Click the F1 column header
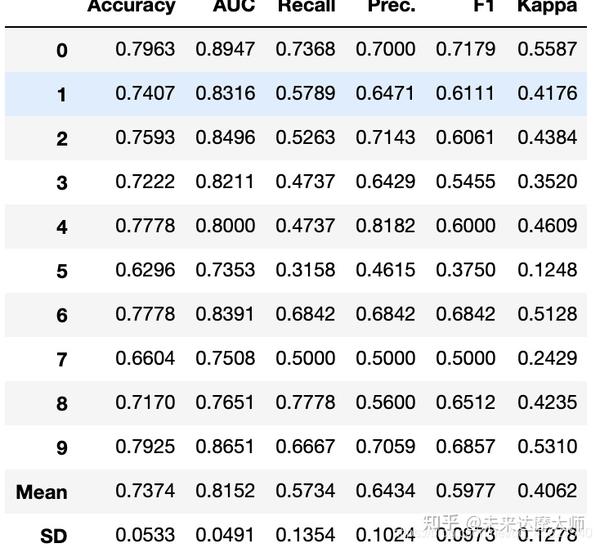Screen dimensions: 600x548 pyautogui.click(x=482, y=6)
